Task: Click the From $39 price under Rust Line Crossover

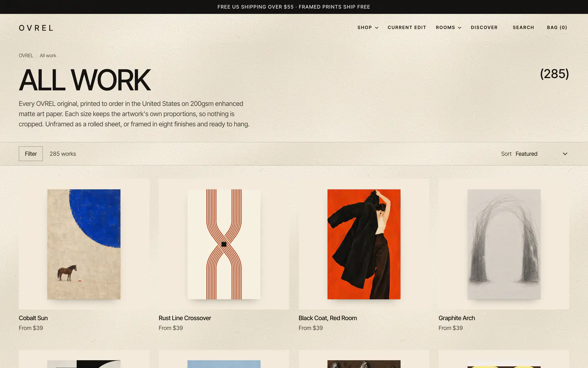Action: pyautogui.click(x=171, y=328)
